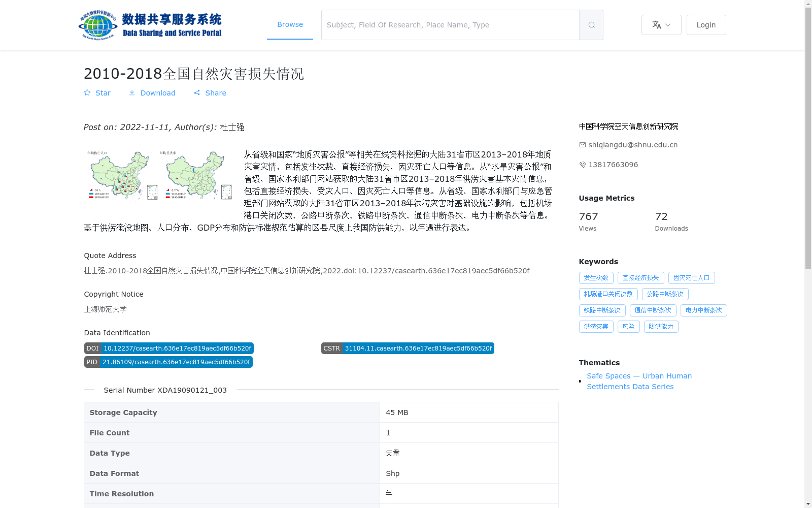Image resolution: width=812 pixels, height=508 pixels.
Task: Click the CSTR identifier badge
Action: click(x=408, y=348)
